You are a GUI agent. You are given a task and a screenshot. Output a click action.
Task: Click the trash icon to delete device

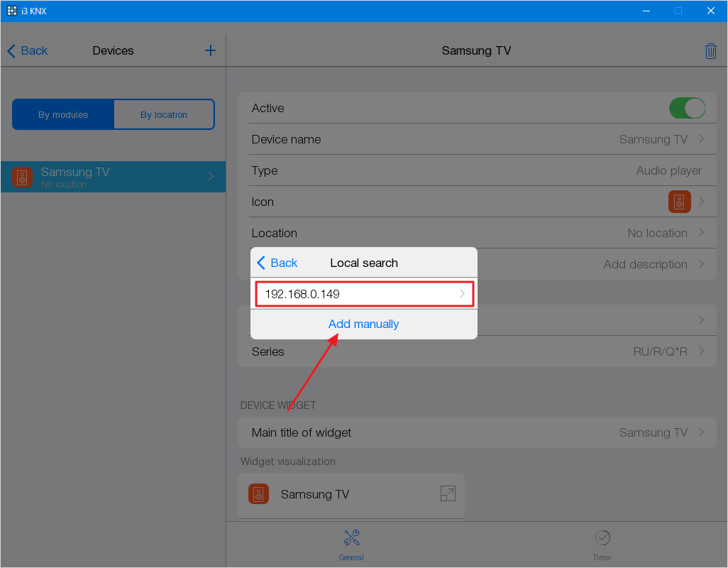tap(710, 51)
